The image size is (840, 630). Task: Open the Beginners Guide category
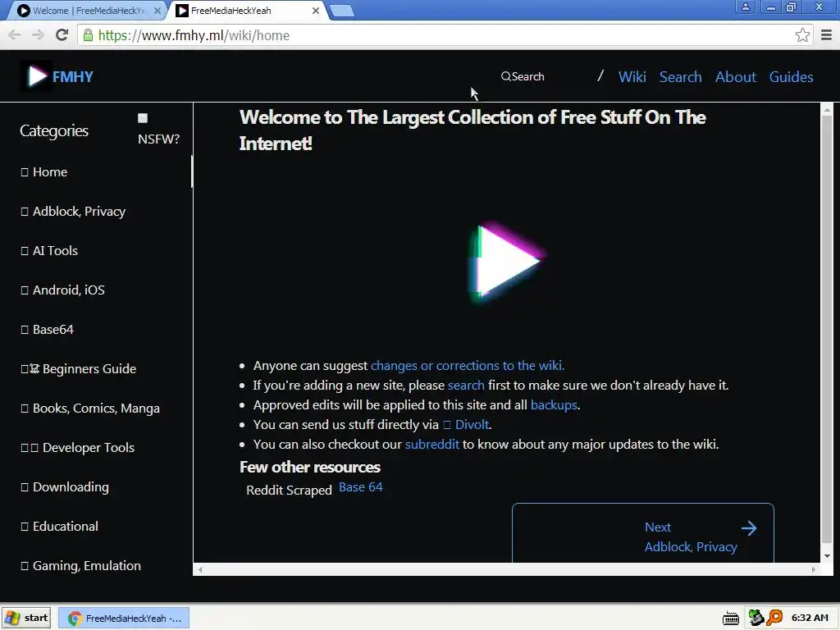click(x=78, y=368)
